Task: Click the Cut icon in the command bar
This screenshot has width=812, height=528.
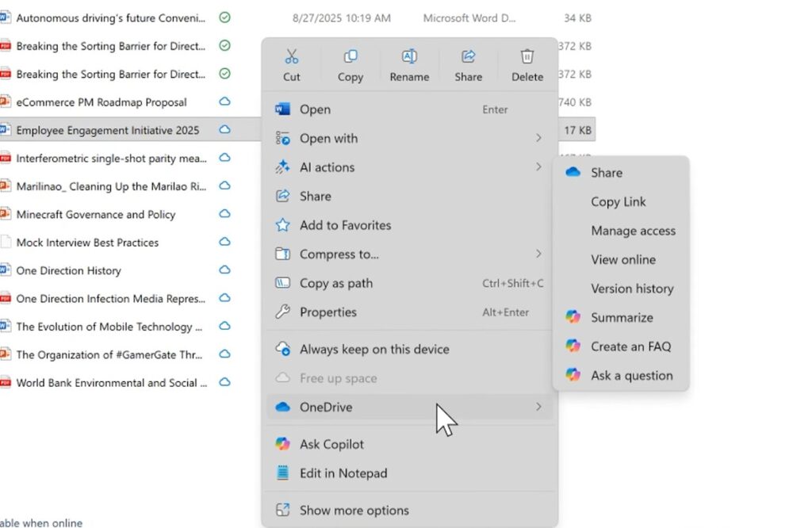Action: pos(292,56)
